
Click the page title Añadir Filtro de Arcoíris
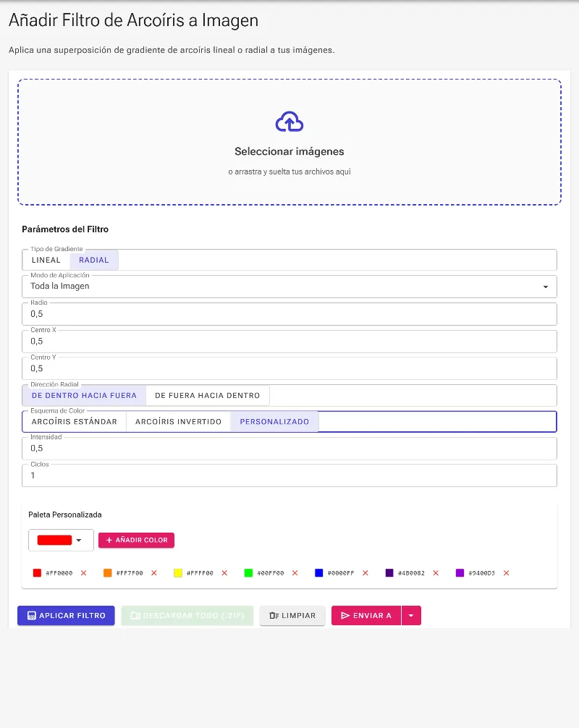[134, 20]
